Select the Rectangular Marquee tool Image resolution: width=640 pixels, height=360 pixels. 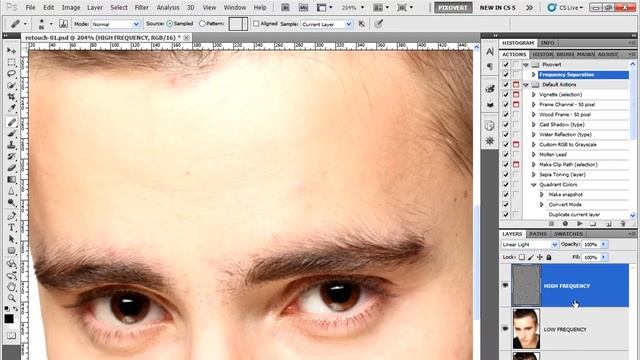(11, 62)
